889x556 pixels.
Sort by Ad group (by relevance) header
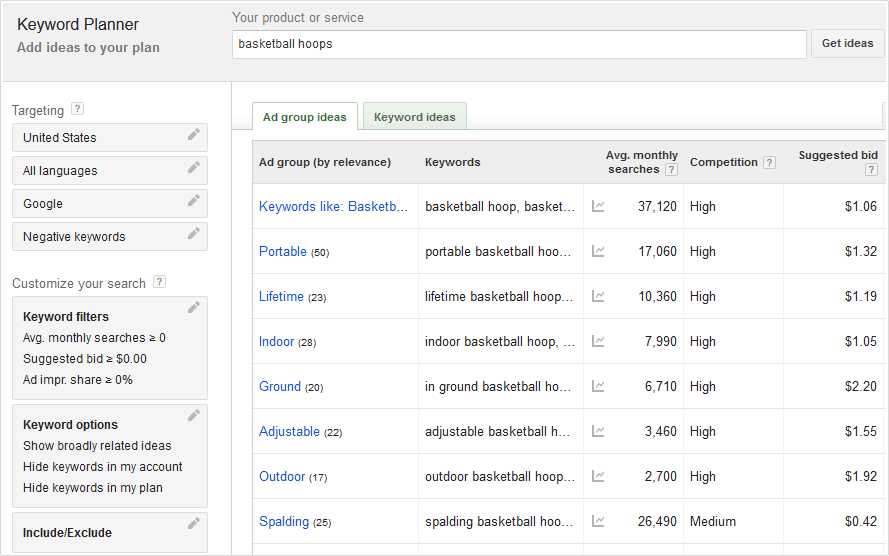pos(325,162)
